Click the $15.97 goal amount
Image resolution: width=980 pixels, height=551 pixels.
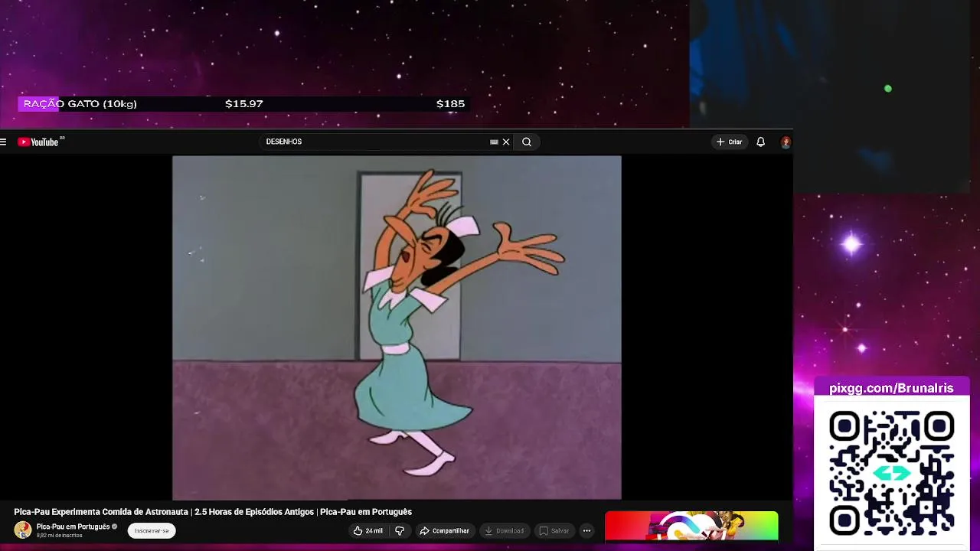(x=244, y=104)
